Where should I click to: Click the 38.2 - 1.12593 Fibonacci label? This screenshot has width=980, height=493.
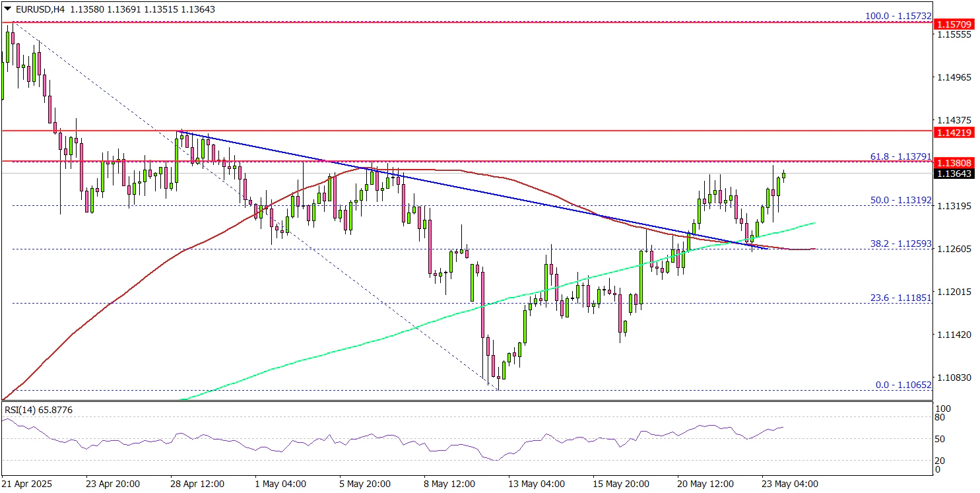click(x=900, y=243)
